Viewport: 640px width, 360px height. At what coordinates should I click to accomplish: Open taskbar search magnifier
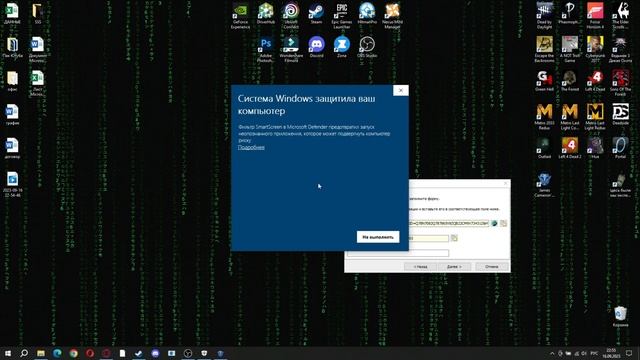(24, 353)
